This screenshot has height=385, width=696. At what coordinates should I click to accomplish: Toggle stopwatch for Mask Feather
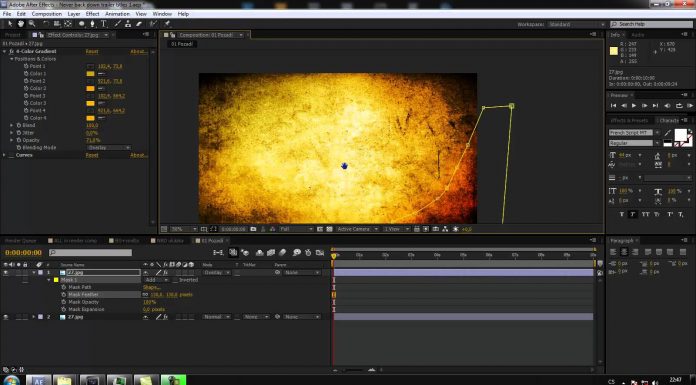click(x=64, y=294)
